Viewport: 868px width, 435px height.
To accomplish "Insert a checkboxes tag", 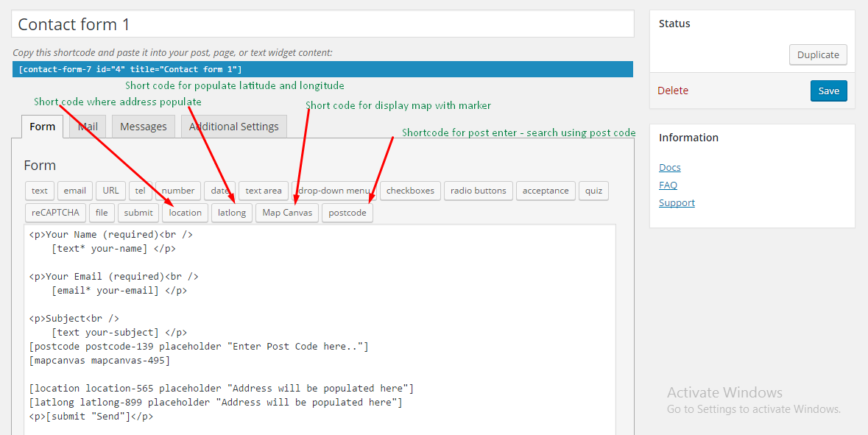I will tap(410, 191).
